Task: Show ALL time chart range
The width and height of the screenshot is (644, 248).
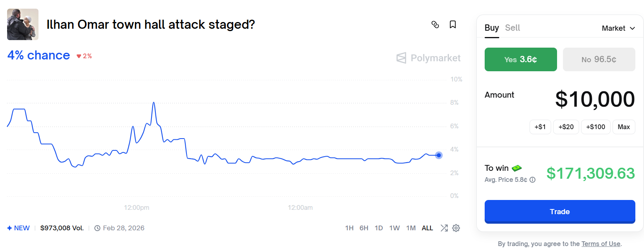Action: point(427,228)
